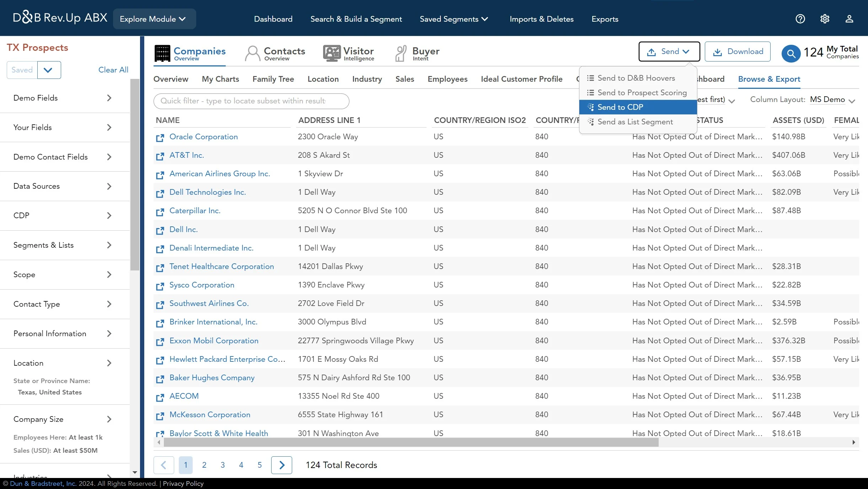
Task: Click the blue search magnifier icon
Action: point(791,54)
